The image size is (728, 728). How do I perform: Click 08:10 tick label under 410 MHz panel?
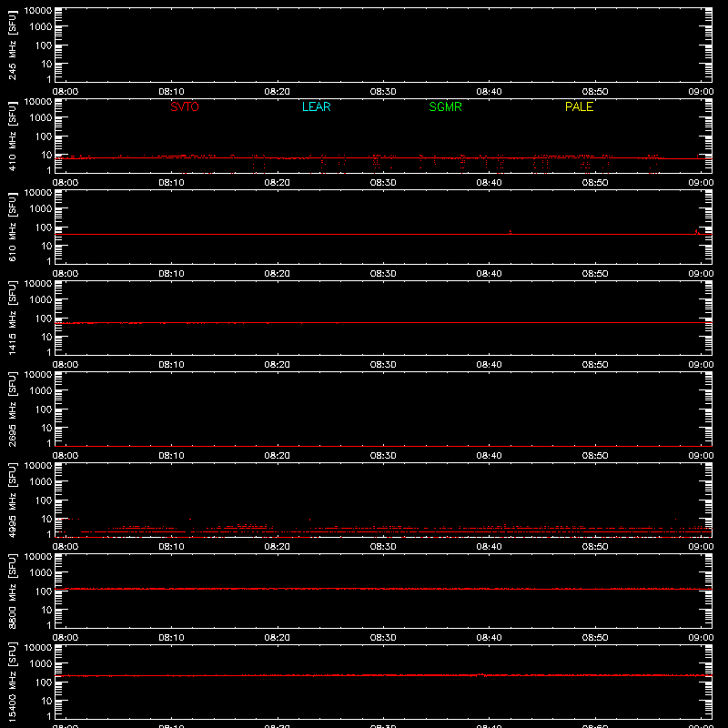tap(171, 183)
